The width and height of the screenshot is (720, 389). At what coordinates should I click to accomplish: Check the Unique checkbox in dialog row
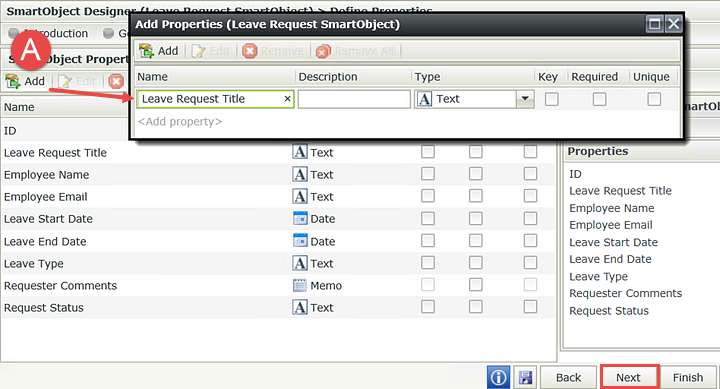[x=654, y=99]
